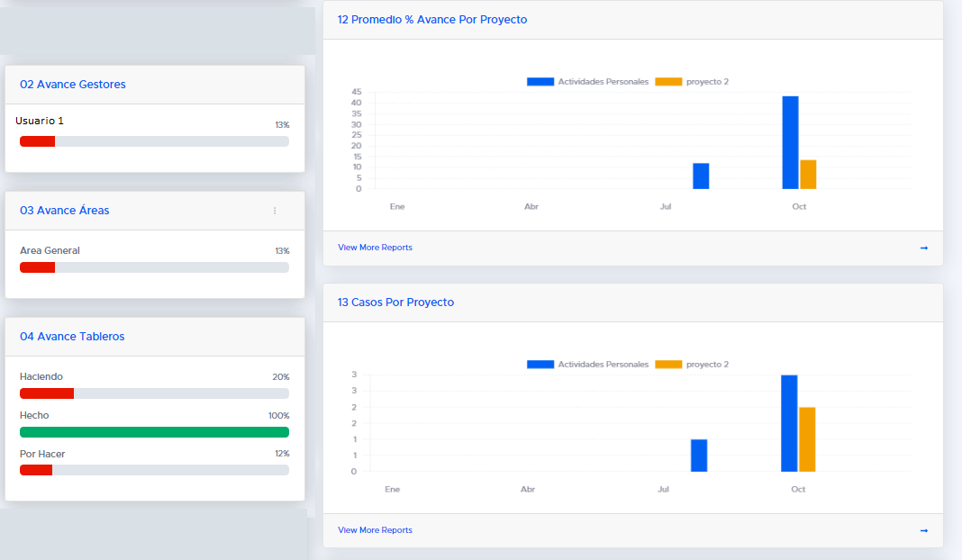Click the 13 Casos Por Proyecto title
The width and height of the screenshot is (962, 560).
[395, 303]
